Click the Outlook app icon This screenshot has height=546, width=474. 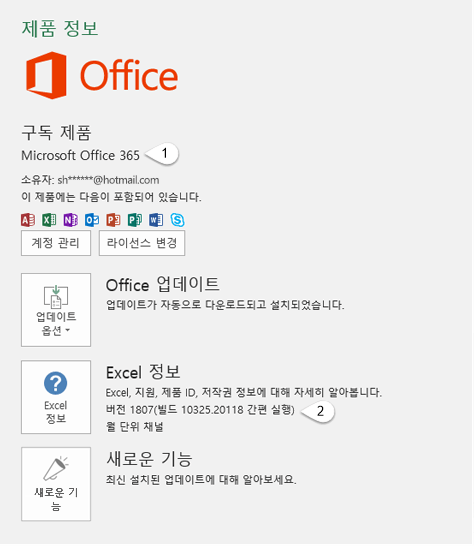(x=92, y=220)
